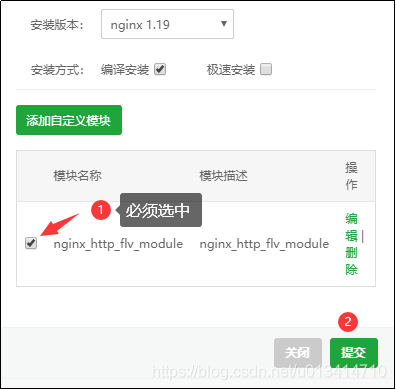Click the 删除 link for nginx_http_flv_module
396x390 pixels.
point(351,261)
